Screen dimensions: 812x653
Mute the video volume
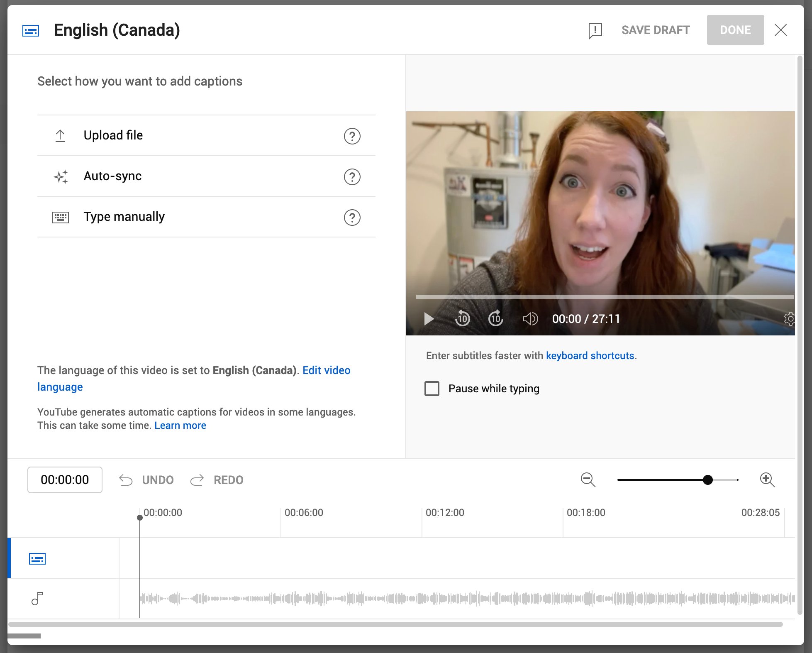[x=530, y=319]
